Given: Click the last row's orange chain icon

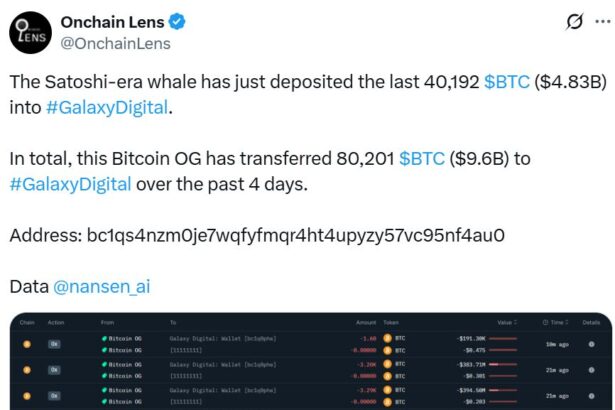Looking at the screenshot, I should point(27,395).
